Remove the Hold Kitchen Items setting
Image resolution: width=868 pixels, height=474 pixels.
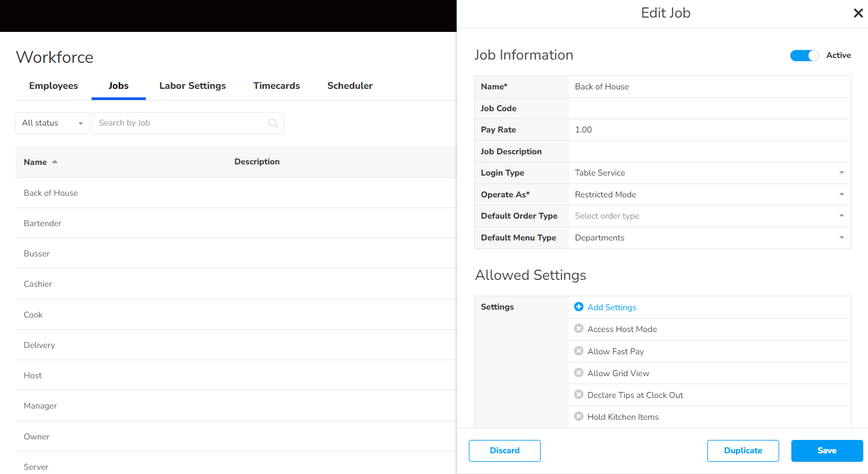578,417
